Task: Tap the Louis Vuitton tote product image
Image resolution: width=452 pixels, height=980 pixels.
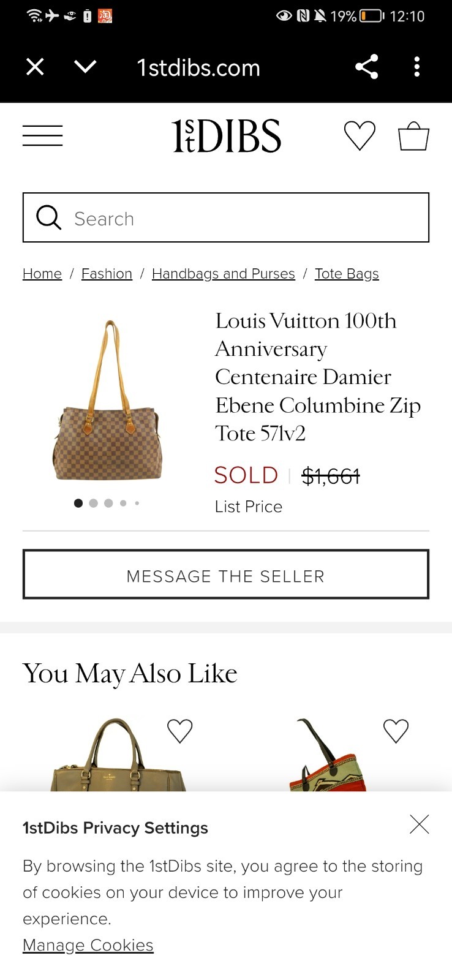Action: [108, 402]
